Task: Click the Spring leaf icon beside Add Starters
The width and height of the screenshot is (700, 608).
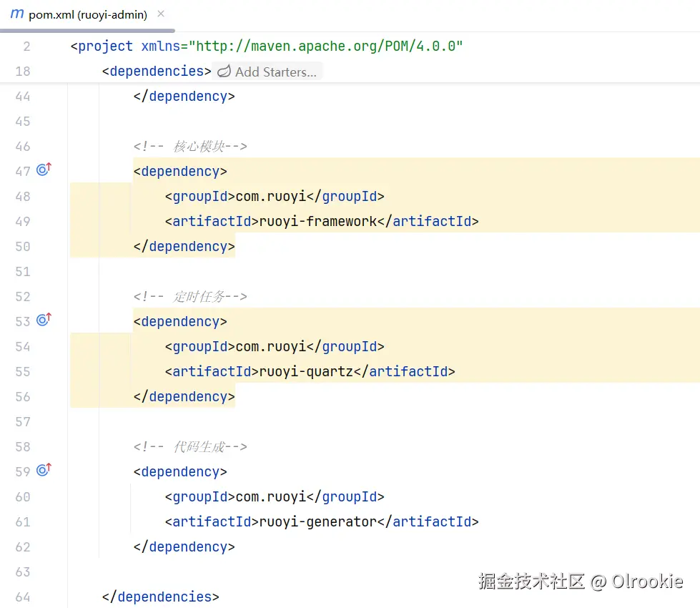Action: pos(224,72)
